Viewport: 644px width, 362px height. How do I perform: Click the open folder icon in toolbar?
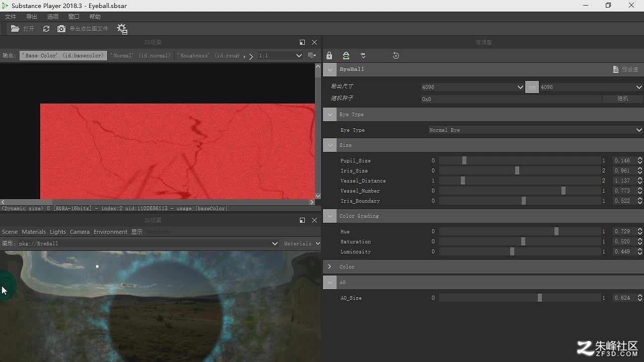(15, 29)
